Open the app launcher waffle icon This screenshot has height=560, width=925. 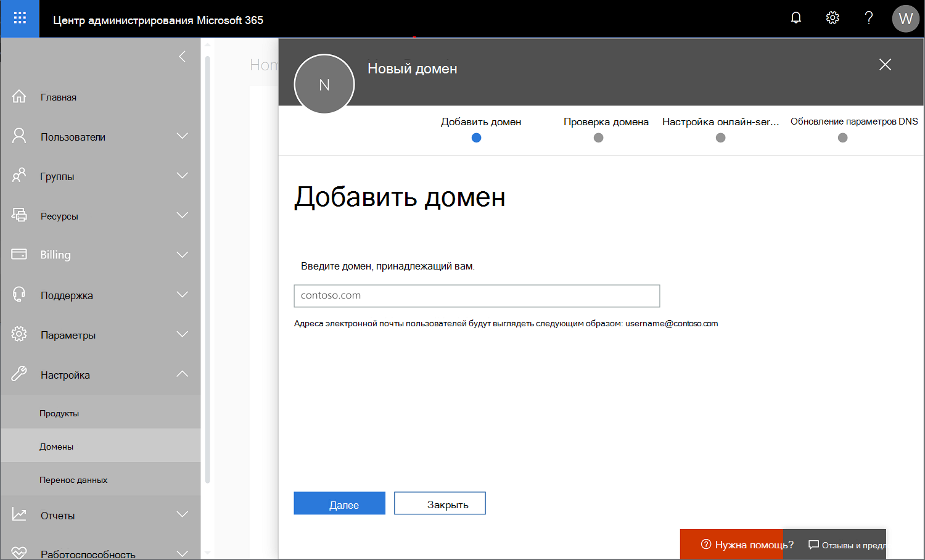point(20,19)
